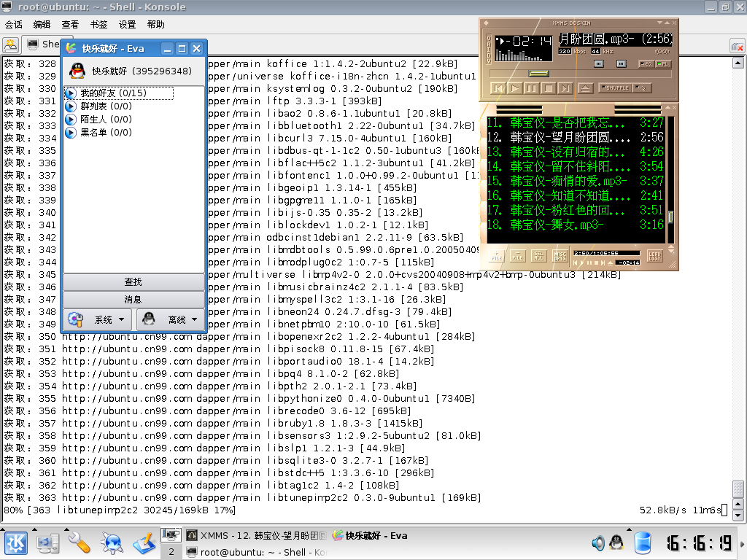Click the XMMS eject/open file button
Viewport: 747px width, 560px height.
click(585, 88)
